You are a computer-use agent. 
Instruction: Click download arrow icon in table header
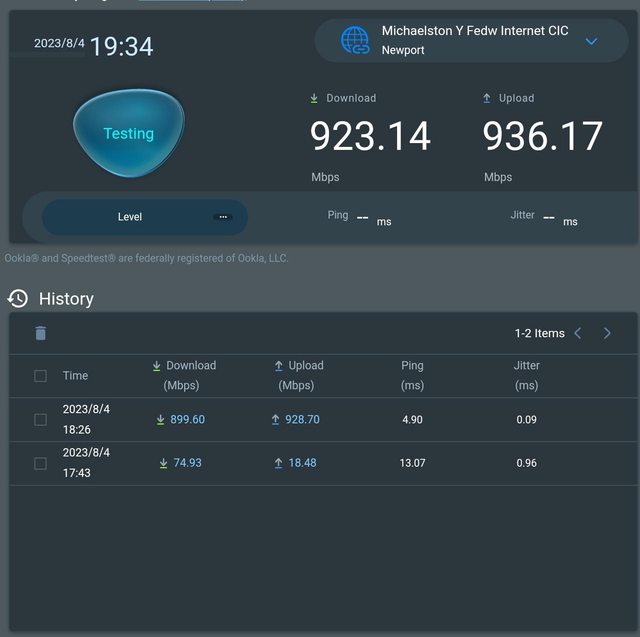(156, 366)
